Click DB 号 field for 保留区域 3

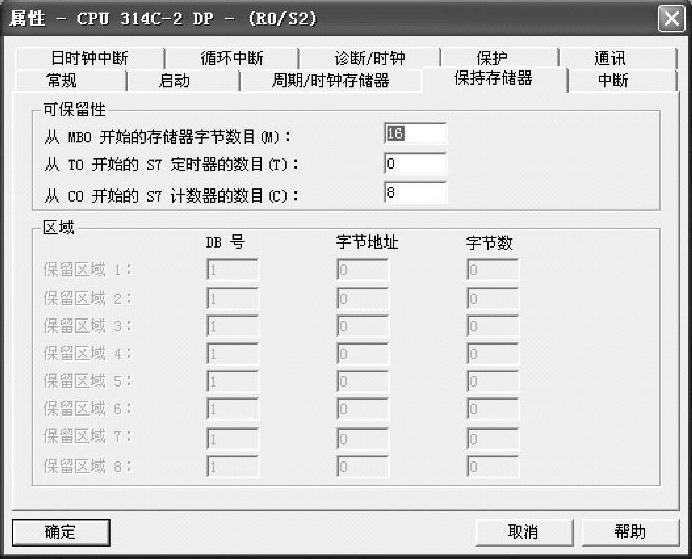point(233,326)
